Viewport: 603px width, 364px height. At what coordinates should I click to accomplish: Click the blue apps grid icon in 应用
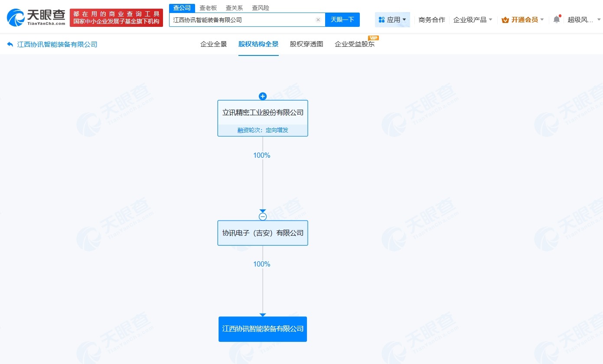(382, 19)
